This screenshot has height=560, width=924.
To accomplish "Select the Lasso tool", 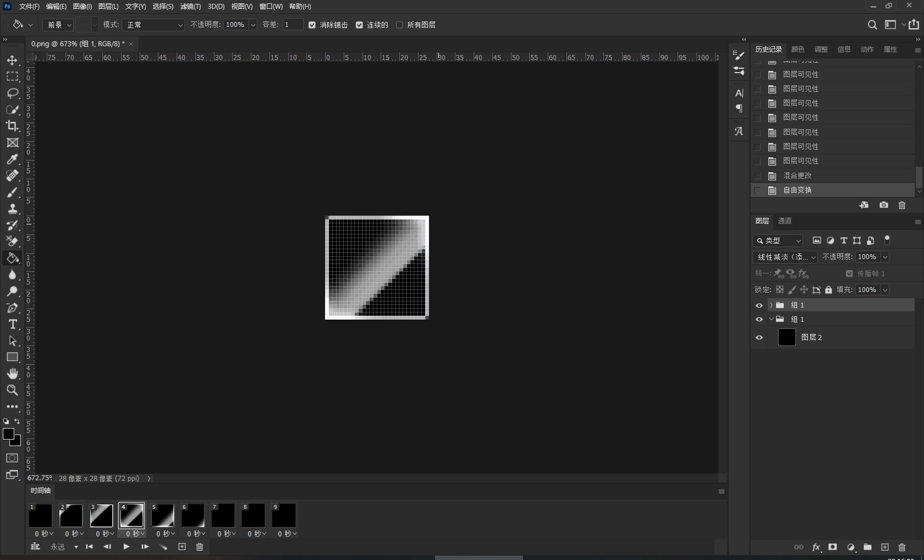I will [12, 93].
